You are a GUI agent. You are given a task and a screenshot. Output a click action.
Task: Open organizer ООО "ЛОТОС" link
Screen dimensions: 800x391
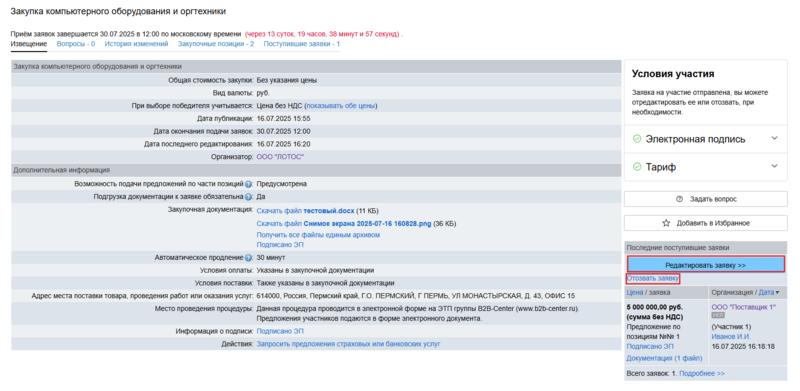tap(280, 157)
